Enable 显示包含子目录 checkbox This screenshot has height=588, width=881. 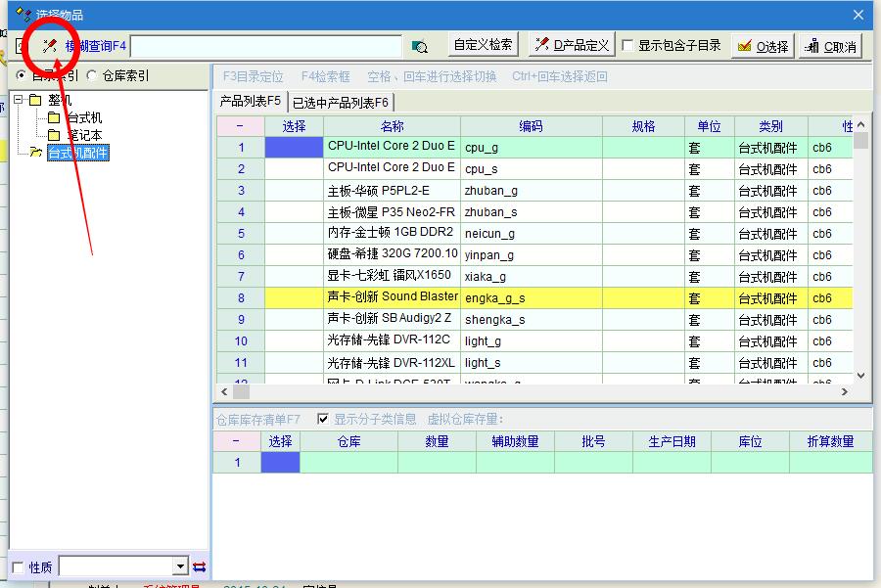628,46
